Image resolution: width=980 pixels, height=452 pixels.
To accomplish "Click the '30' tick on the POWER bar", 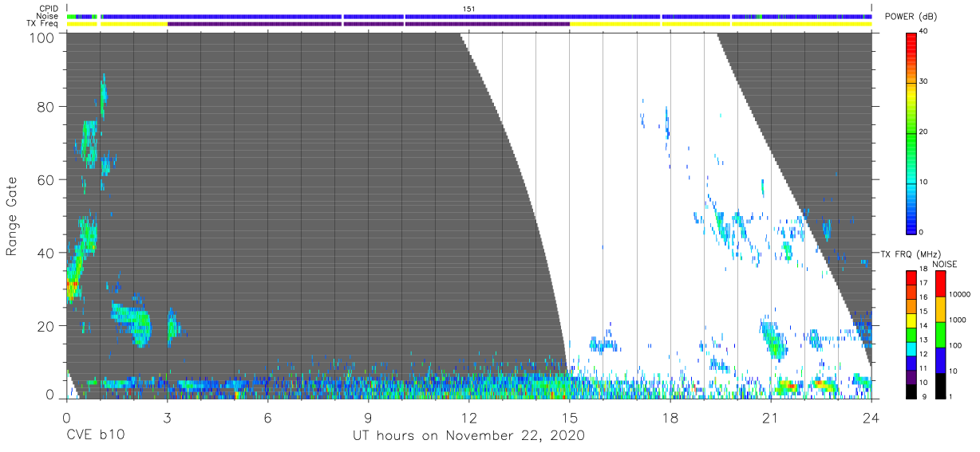I will (923, 82).
